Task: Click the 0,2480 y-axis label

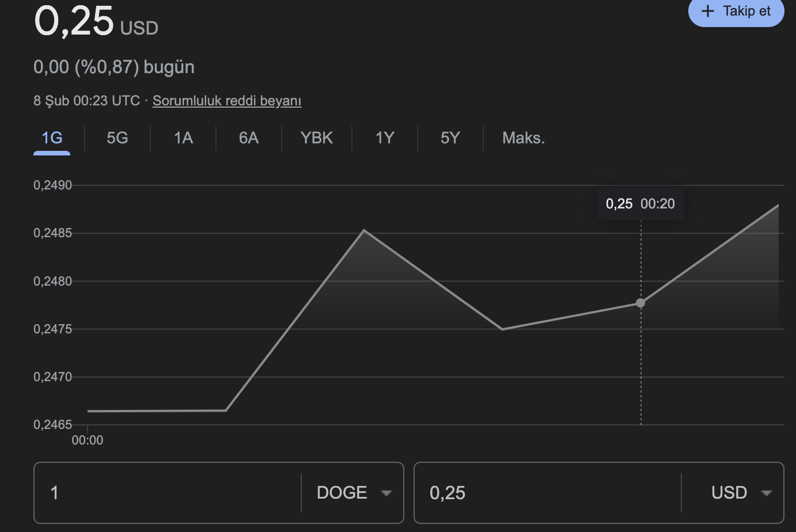Action: coord(53,282)
